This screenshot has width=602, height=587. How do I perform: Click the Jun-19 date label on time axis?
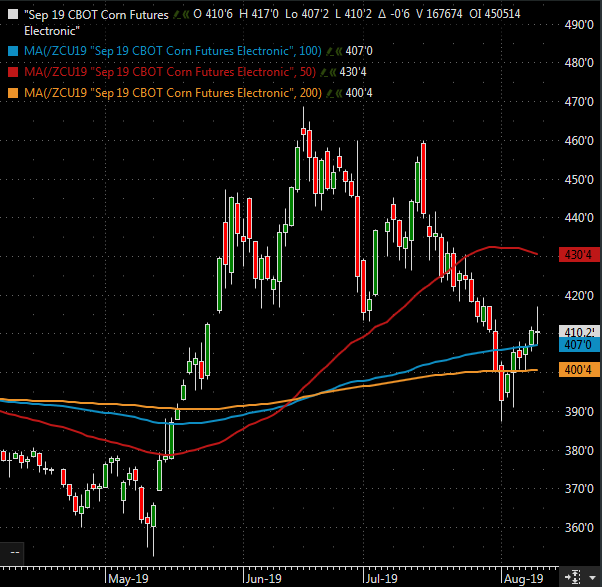coord(264,579)
